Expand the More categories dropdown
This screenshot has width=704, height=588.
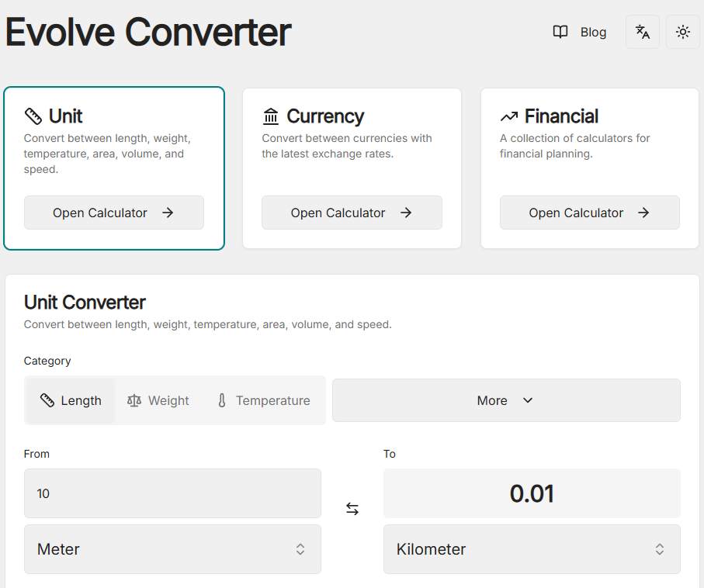[x=505, y=400]
